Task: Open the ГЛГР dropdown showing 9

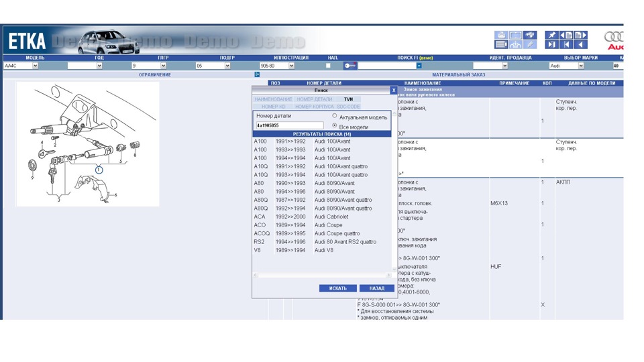Action: pos(149,66)
